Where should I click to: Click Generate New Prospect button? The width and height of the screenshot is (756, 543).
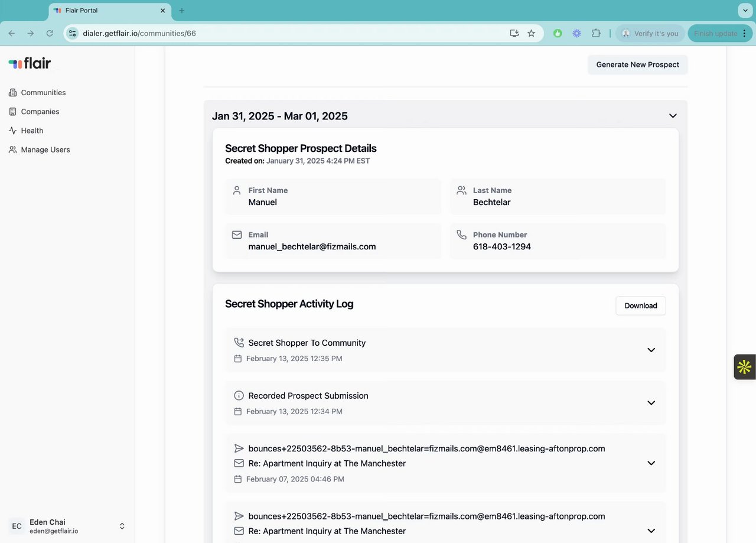click(637, 64)
